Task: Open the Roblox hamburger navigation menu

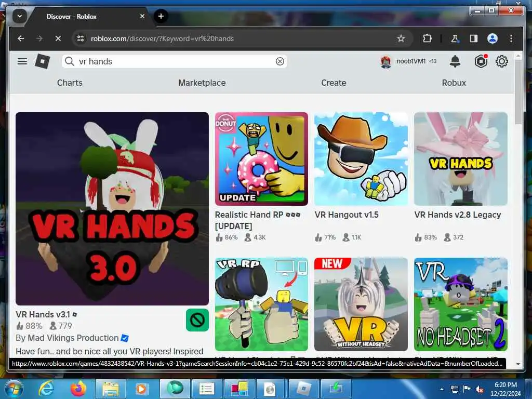Action: click(x=22, y=61)
